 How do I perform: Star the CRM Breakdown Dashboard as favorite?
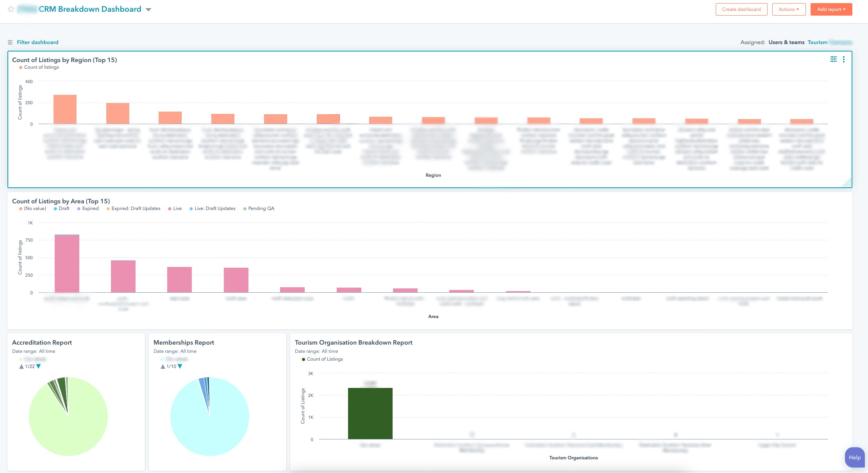pos(11,9)
